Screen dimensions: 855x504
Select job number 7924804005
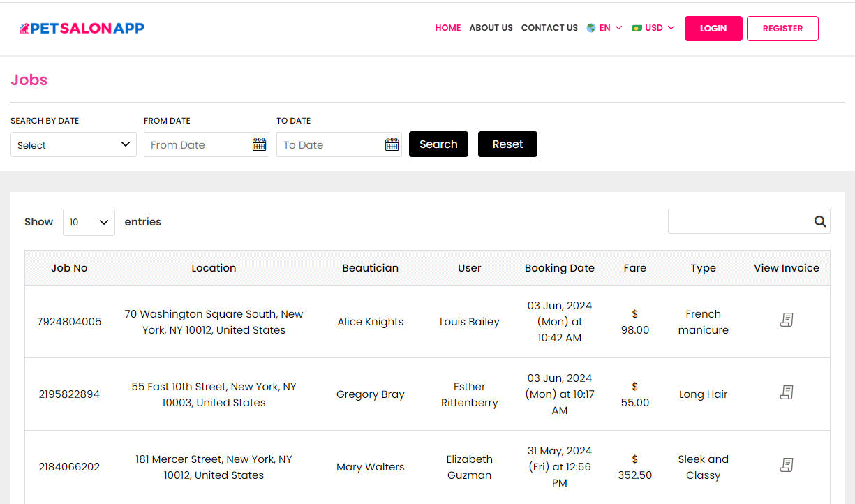[x=69, y=322]
